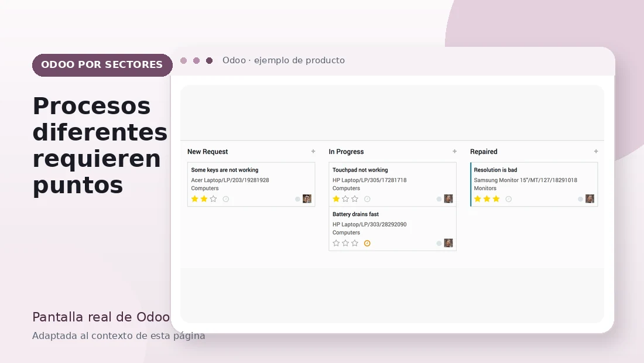Click user avatar on Some keys card
644x363 pixels.
click(x=307, y=198)
